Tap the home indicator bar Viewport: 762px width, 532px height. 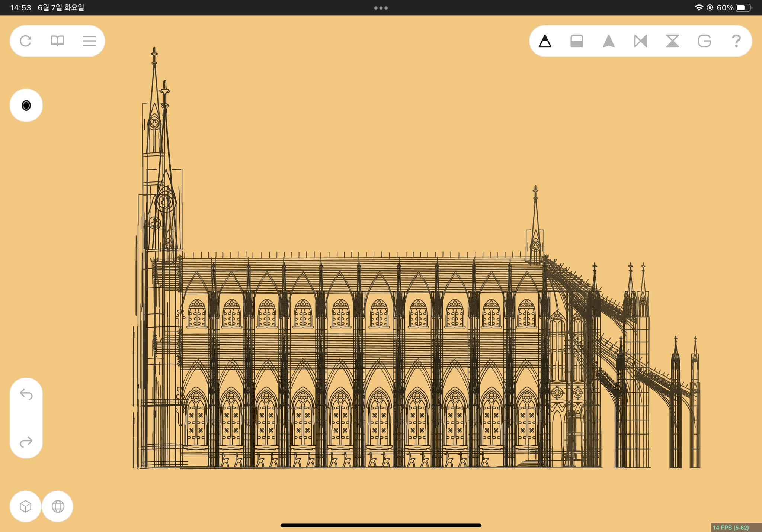pyautogui.click(x=381, y=525)
